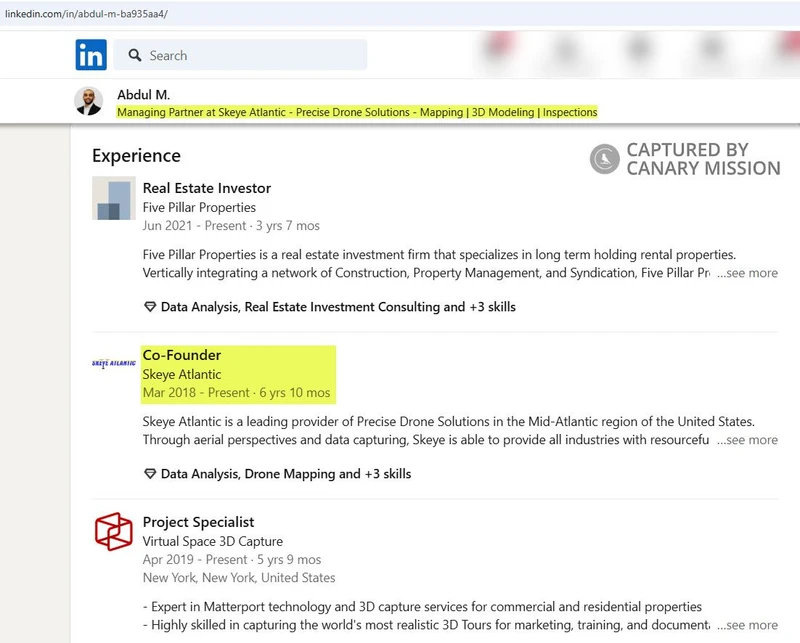Viewport: 800px width, 643px height.
Task: Click the diamond icon next to Real Estate Investment Consulting
Action: point(149,307)
